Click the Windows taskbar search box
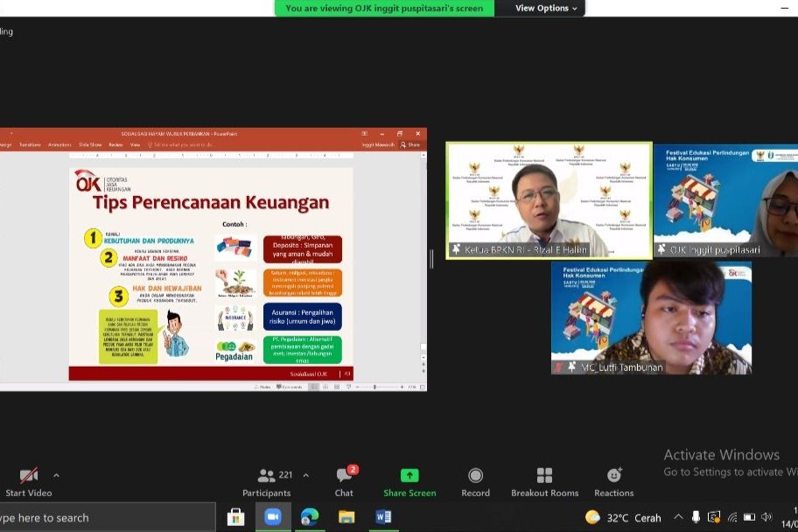Viewport: 798px width, 532px height. (107, 518)
